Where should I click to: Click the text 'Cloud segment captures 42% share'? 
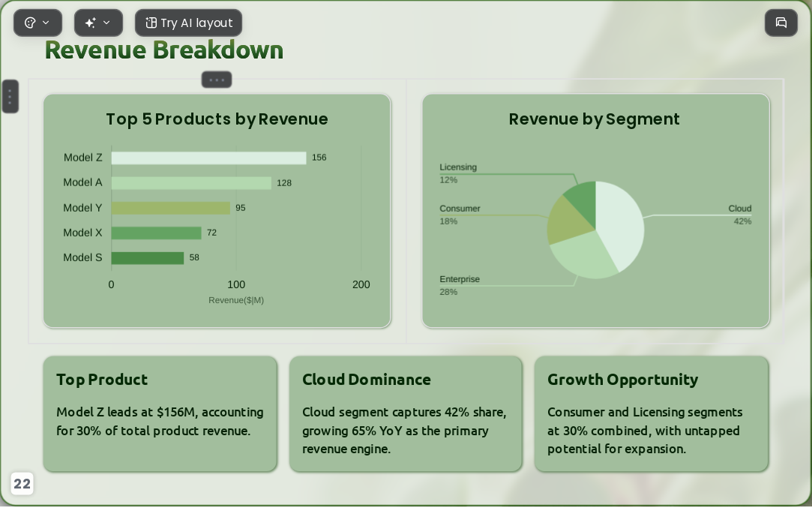(x=404, y=412)
